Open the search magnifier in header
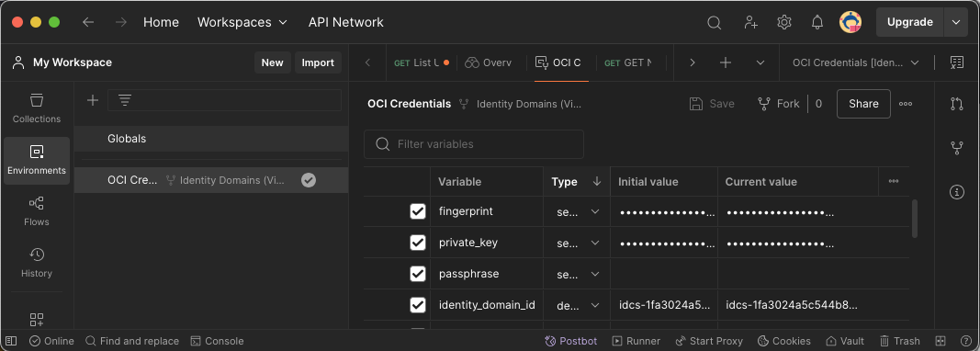The height and width of the screenshot is (351, 980). point(714,23)
